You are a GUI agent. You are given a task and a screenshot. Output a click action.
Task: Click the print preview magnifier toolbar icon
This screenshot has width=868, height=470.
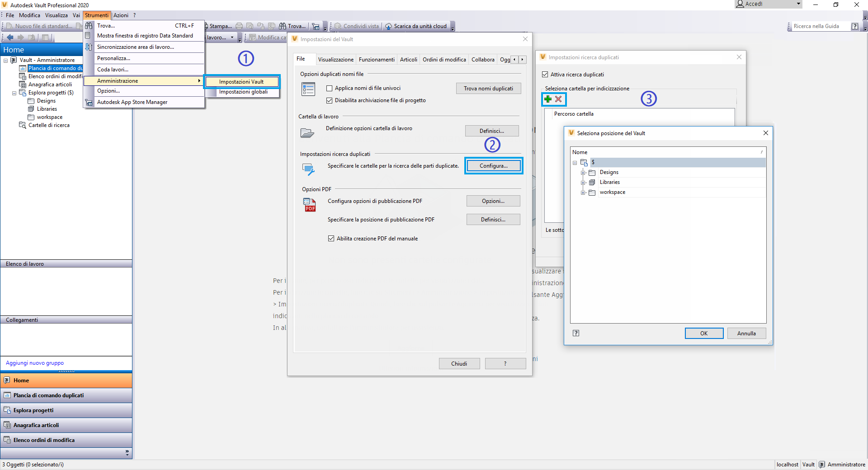click(250, 26)
